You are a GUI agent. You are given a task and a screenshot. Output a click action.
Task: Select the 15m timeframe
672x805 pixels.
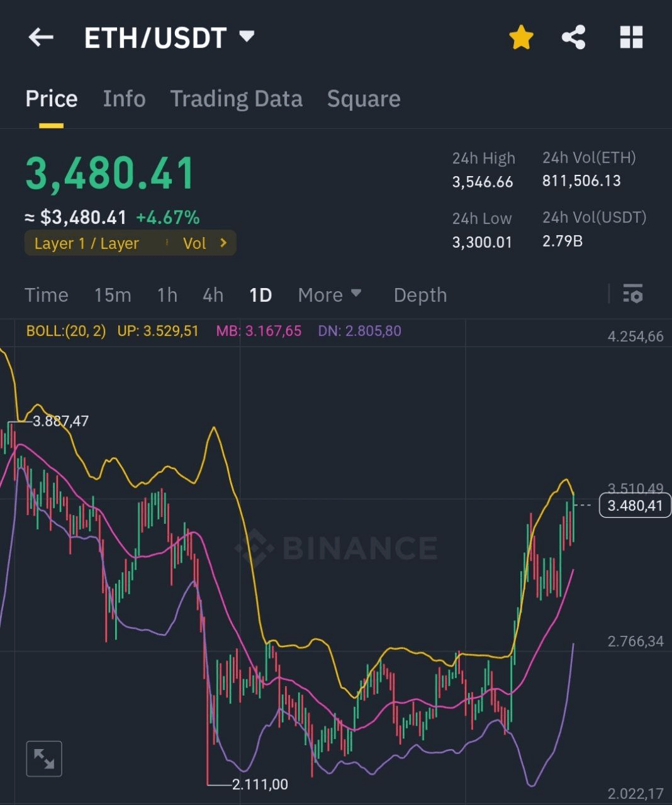113,294
